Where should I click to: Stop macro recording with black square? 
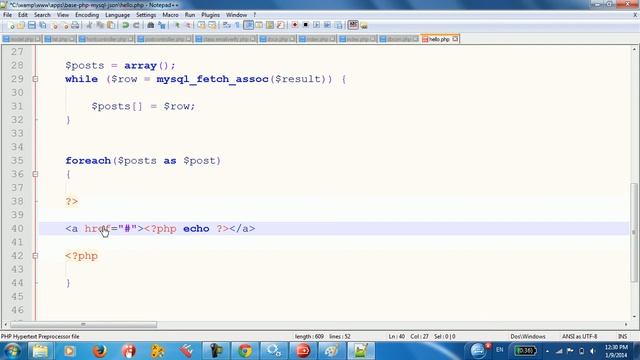(305, 25)
